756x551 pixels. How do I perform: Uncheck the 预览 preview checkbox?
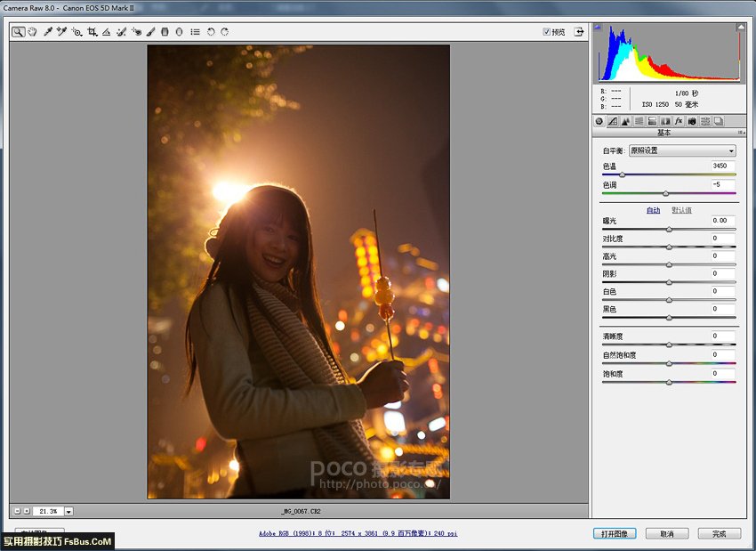tap(547, 32)
